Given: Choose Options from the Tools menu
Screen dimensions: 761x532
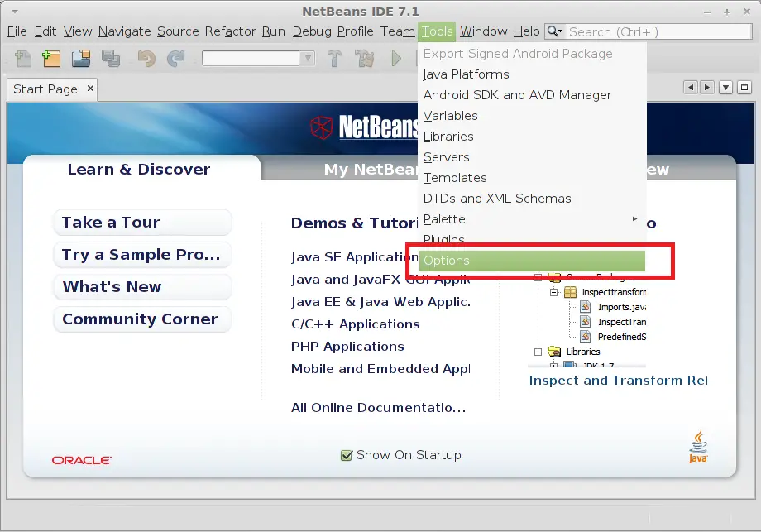Looking at the screenshot, I should coord(532,261).
